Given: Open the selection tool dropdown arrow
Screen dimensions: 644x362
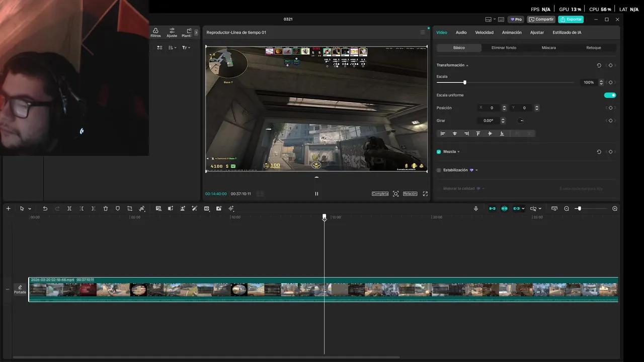Looking at the screenshot, I should point(30,209).
